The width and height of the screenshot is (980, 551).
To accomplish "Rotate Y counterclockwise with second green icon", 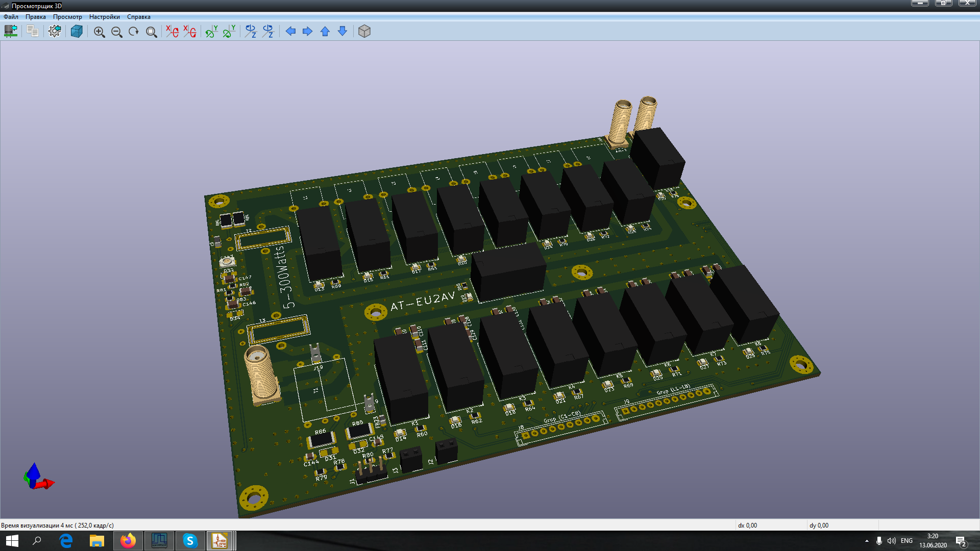I will point(229,32).
